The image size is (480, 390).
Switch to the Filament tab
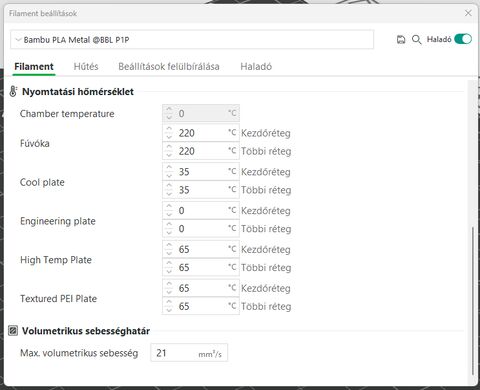pos(34,66)
